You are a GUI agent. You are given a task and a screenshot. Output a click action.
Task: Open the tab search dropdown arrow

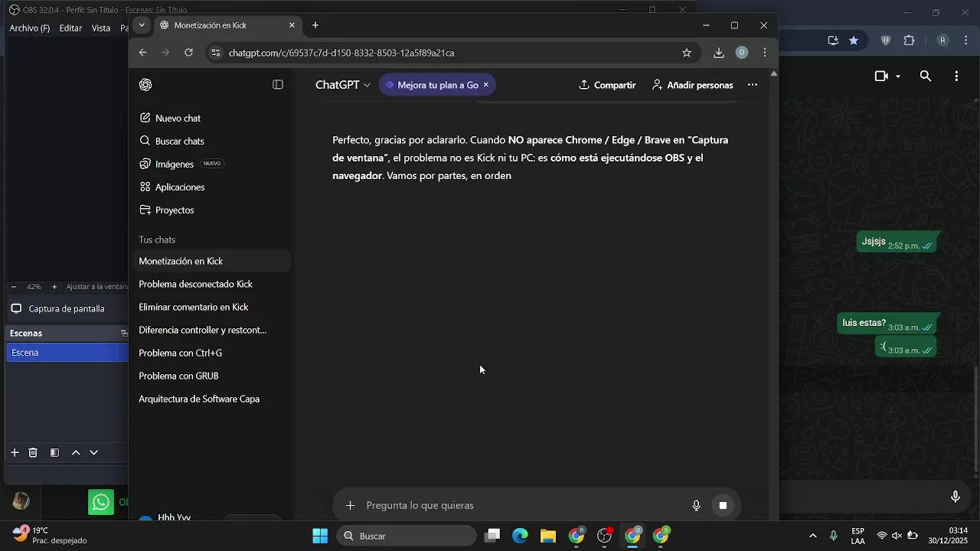point(142,25)
